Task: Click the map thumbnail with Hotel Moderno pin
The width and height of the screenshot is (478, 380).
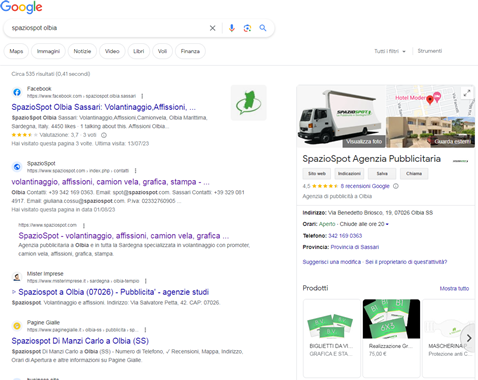Action: (x=430, y=101)
